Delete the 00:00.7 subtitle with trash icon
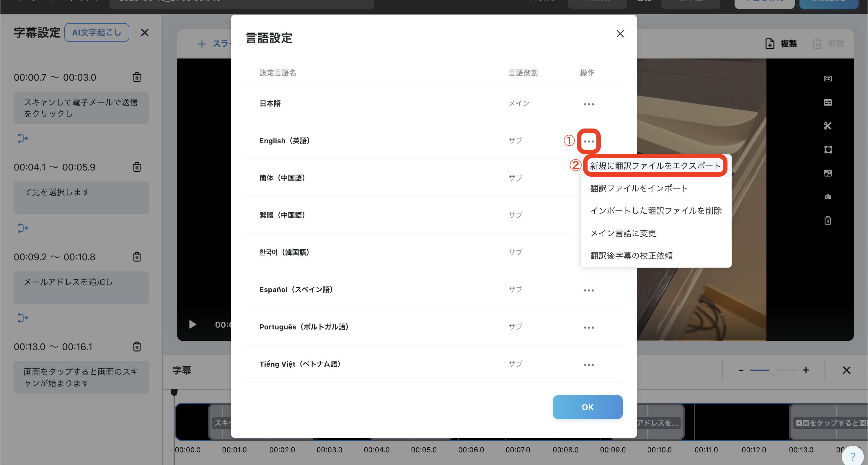This screenshot has width=868, height=465. tap(137, 77)
